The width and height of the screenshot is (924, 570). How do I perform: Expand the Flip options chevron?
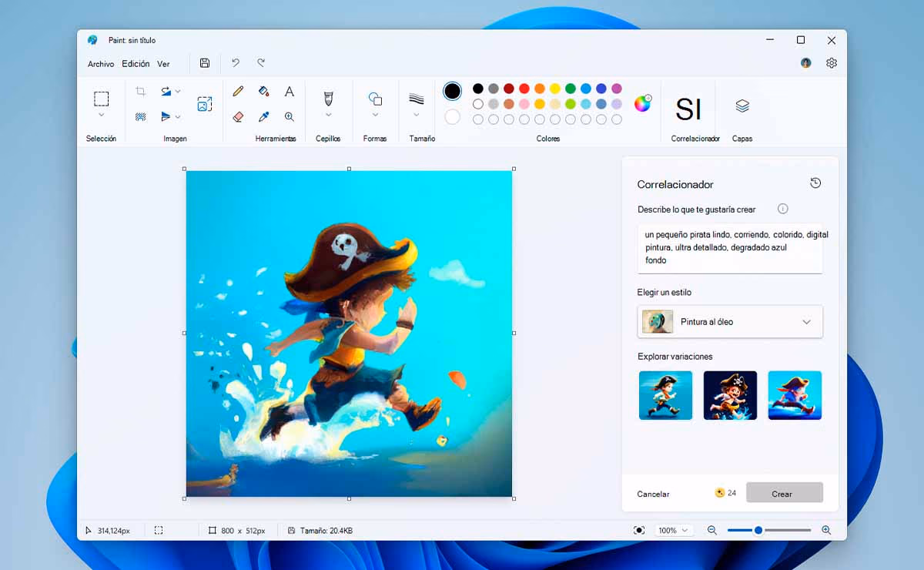pyautogui.click(x=178, y=117)
